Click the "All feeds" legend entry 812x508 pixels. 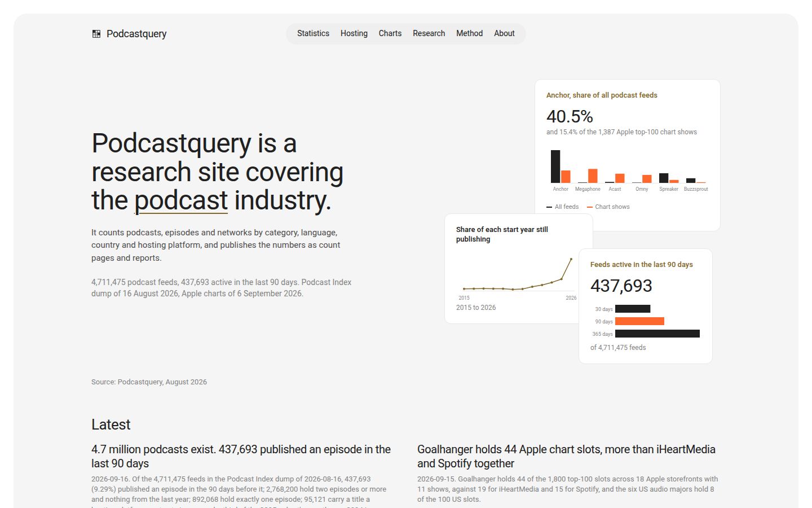click(x=563, y=207)
